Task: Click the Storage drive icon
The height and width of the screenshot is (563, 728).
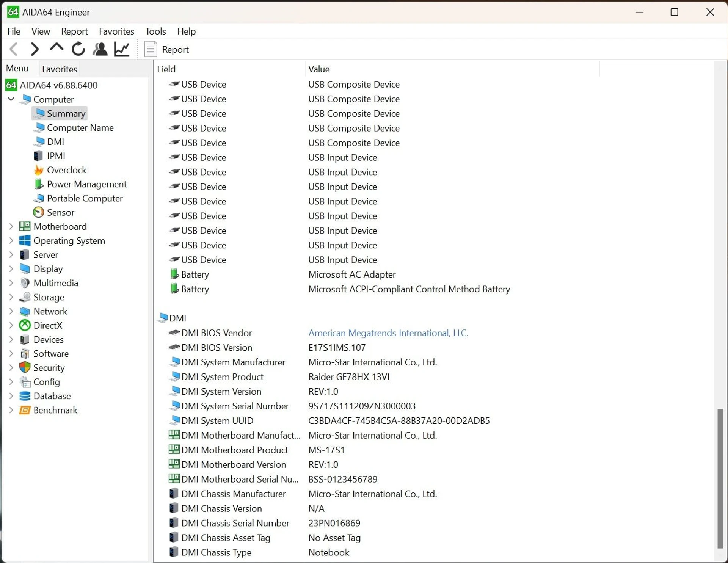Action: 25,297
